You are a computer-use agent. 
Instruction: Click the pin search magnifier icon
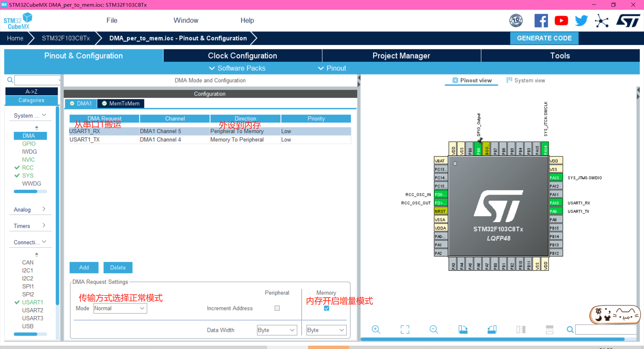(570, 330)
